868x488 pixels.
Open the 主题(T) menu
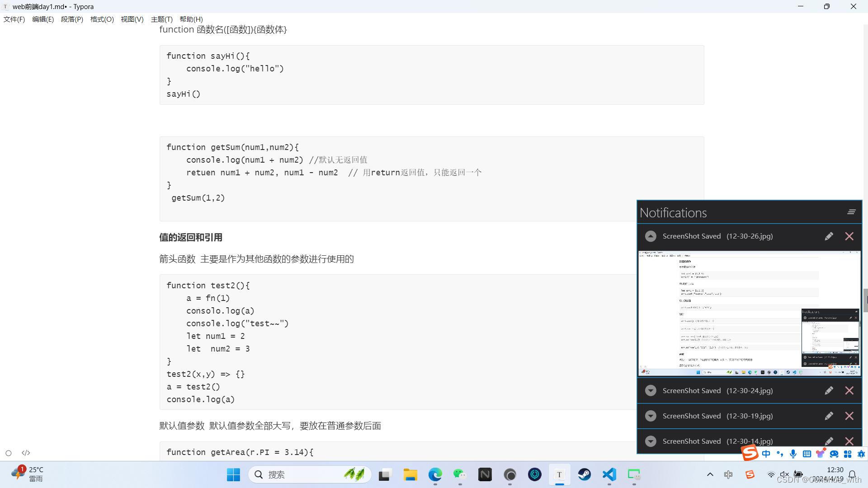coord(161,19)
